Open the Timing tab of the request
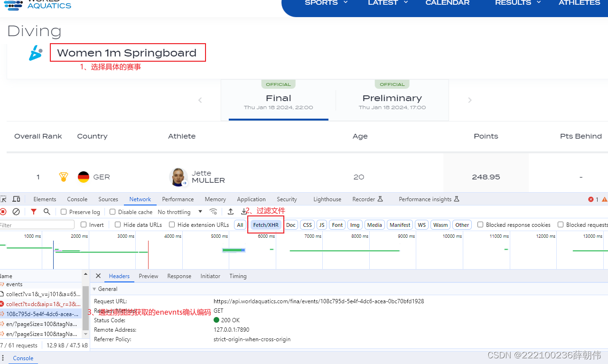Screen dimensions: 608x364 pos(238,276)
